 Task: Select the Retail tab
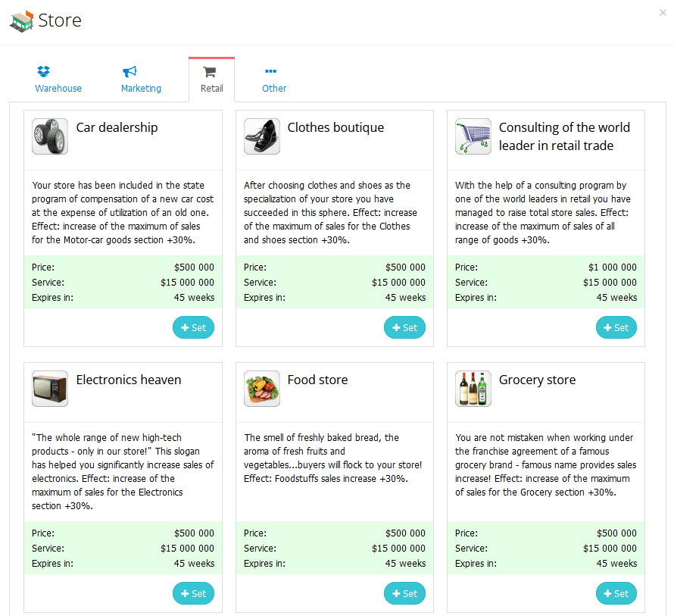pos(211,80)
